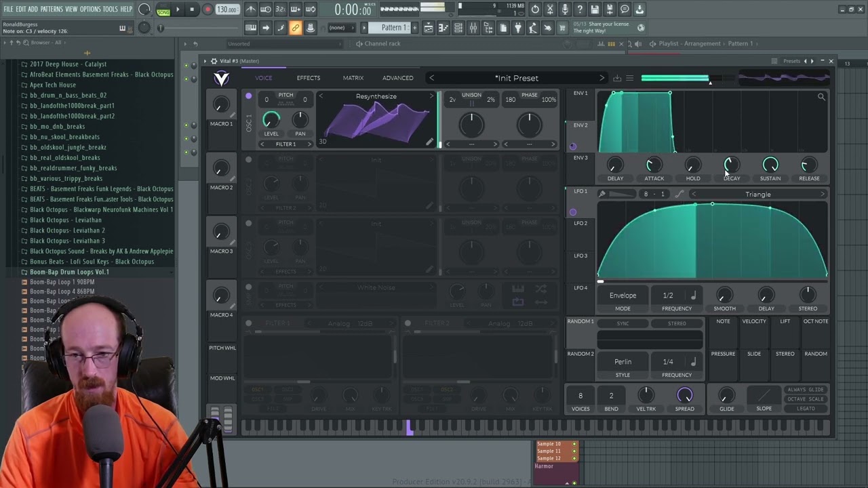The image size is (868, 488).
Task: Click previous preset arrow beside Init Preset
Action: point(431,78)
